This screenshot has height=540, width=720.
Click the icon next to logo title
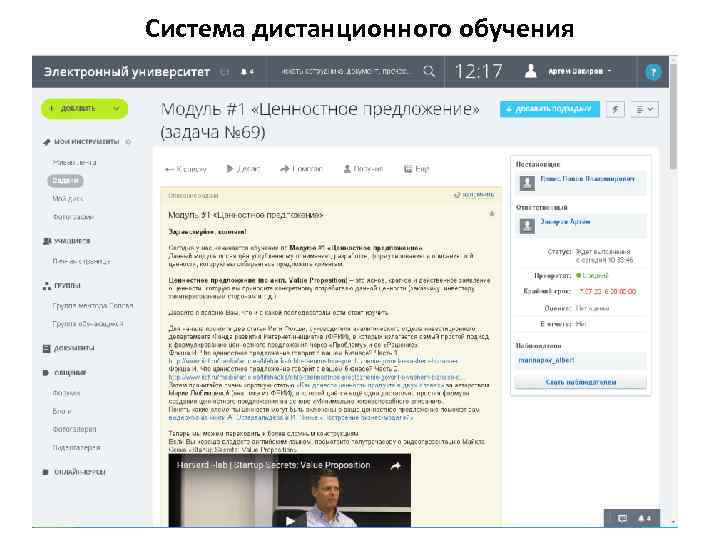[x=225, y=72]
